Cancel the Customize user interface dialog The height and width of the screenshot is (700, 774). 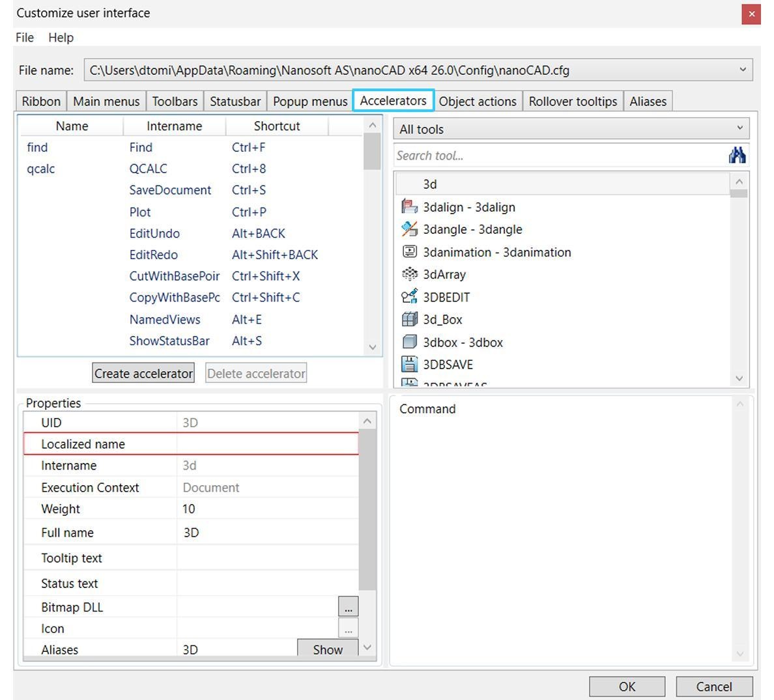point(714,686)
